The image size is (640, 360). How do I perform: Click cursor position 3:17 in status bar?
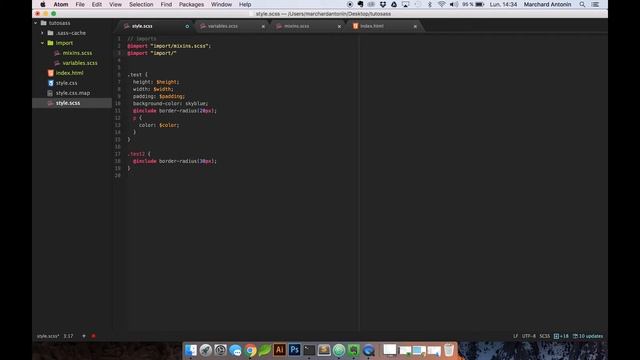68,336
